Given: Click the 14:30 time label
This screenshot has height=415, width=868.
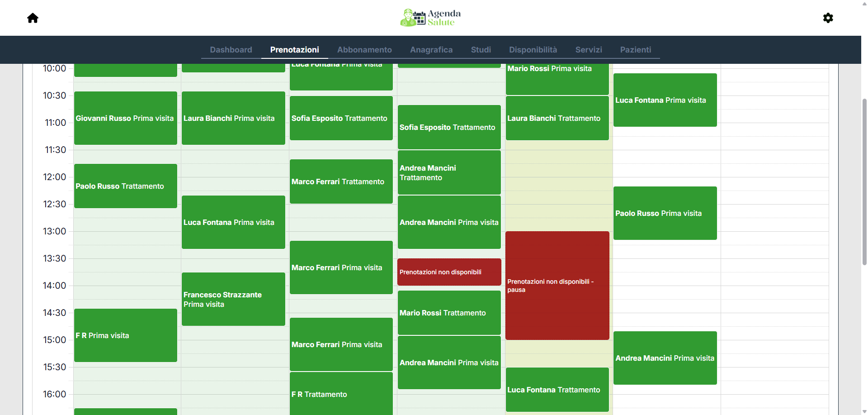Looking at the screenshot, I should coord(55,313).
